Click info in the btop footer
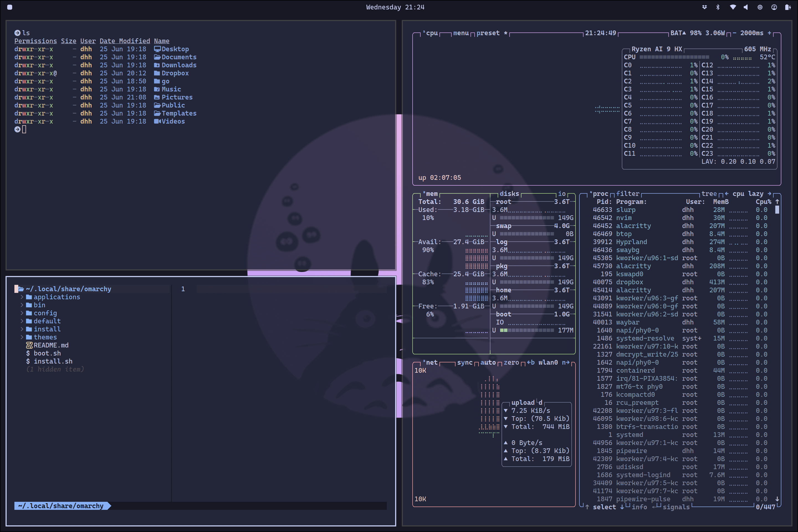This screenshot has height=532, width=798. coord(639,507)
